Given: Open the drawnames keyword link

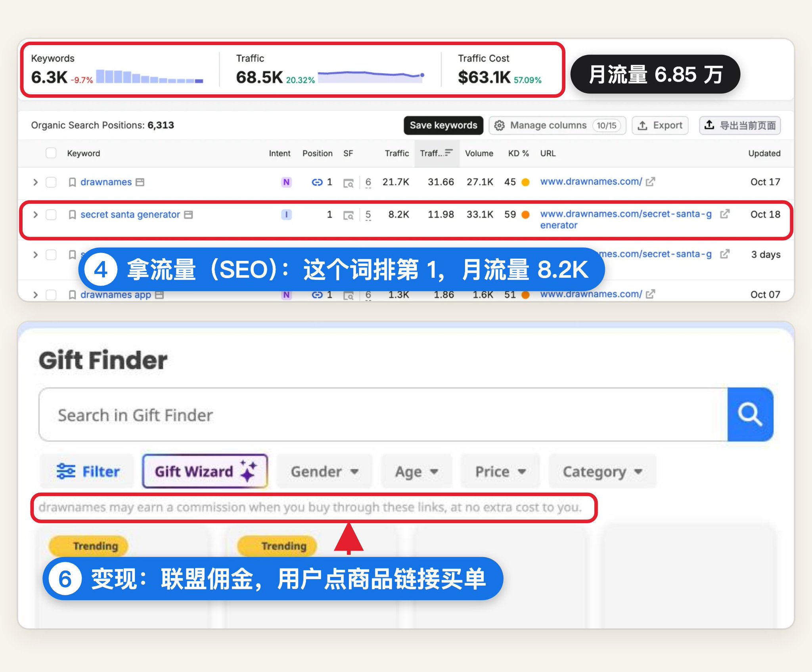Looking at the screenshot, I should pyautogui.click(x=106, y=182).
